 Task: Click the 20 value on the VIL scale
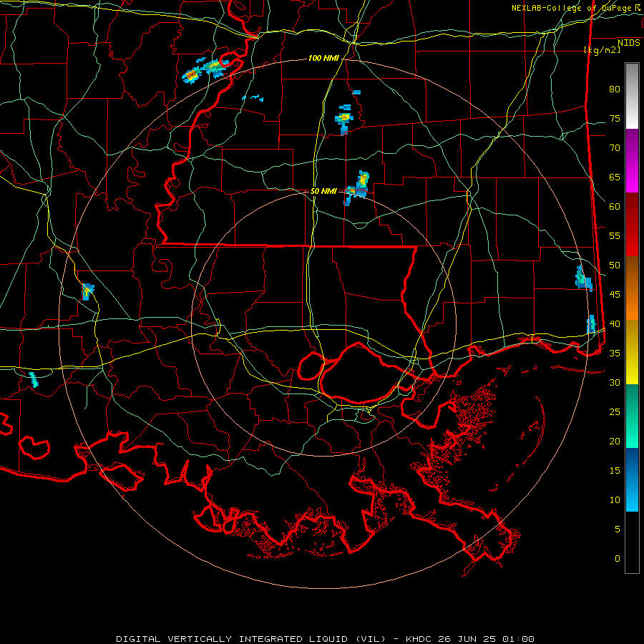[x=615, y=441]
